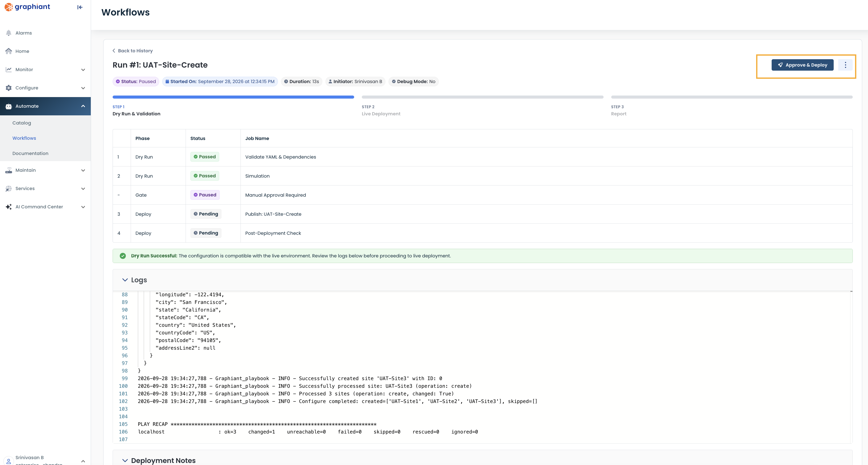Select the Simulation job name
Image resolution: width=868 pixels, height=465 pixels.
pos(258,176)
